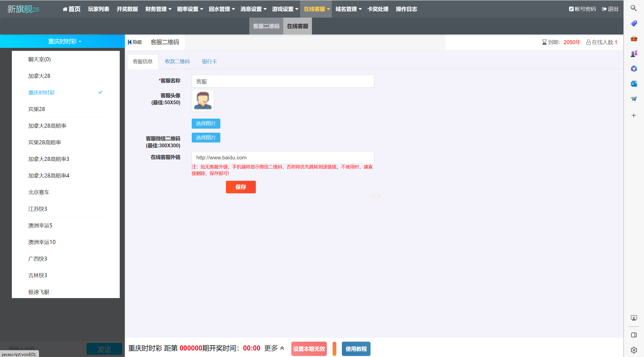
Task: Open 在线客服 submenu item
Action: click(x=298, y=26)
